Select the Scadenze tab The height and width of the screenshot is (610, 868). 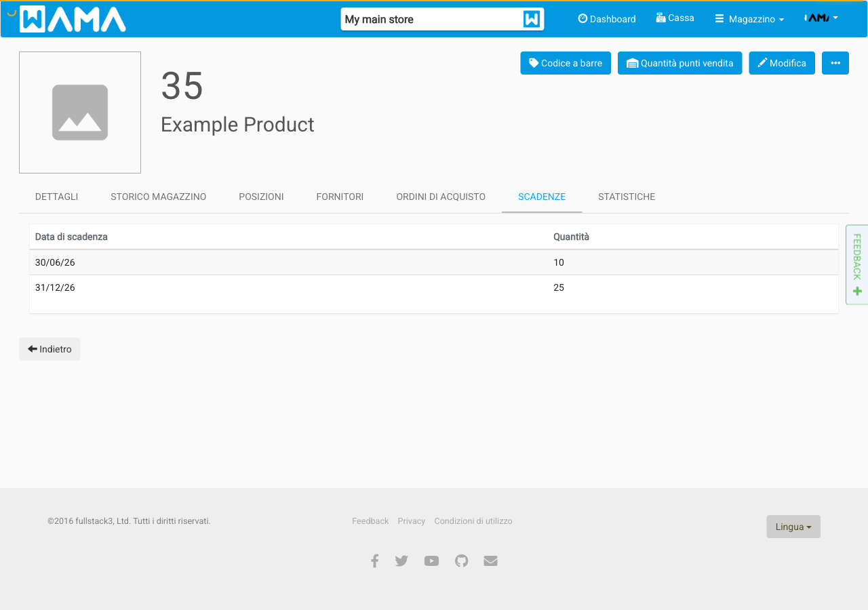pos(542,197)
